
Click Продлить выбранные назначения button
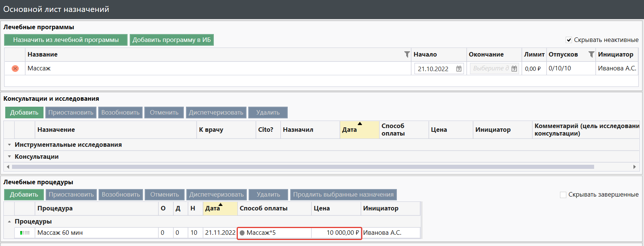(343, 195)
